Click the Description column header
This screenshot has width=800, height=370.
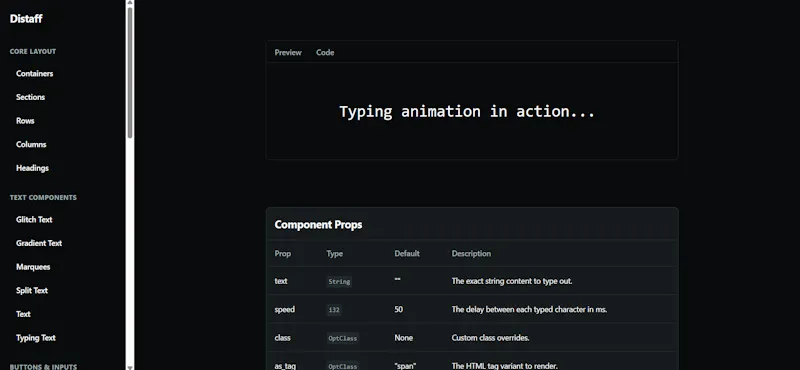(x=471, y=254)
